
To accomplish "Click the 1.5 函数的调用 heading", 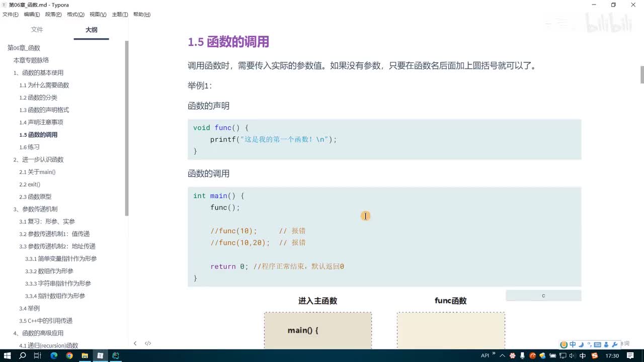I will tap(228, 42).
